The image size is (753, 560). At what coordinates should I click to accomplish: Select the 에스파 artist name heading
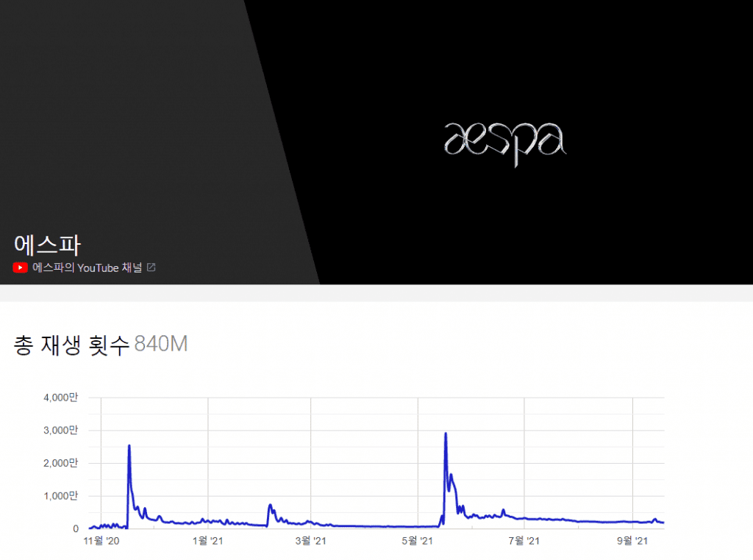pyautogui.click(x=47, y=243)
